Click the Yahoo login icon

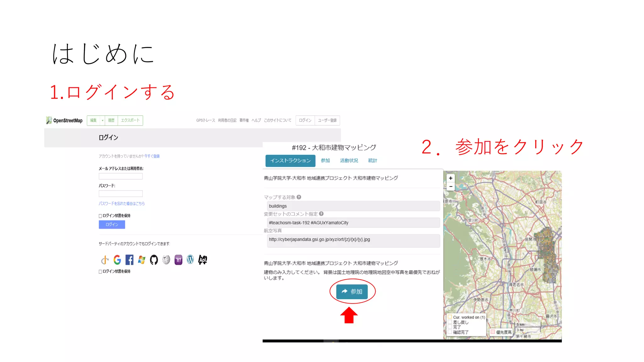[178, 260]
